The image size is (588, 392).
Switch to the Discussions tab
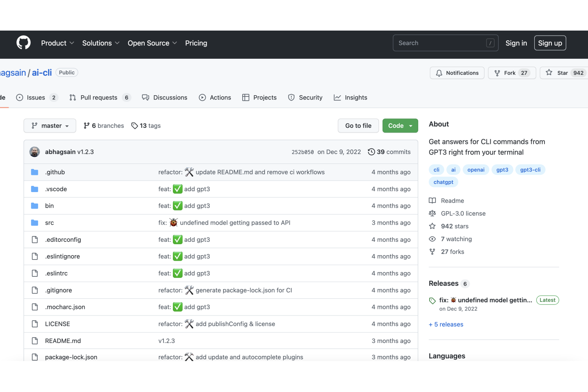click(165, 98)
